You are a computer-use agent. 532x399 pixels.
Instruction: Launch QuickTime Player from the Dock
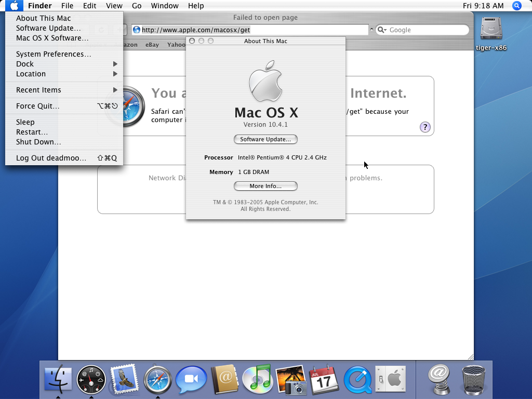pyautogui.click(x=357, y=379)
